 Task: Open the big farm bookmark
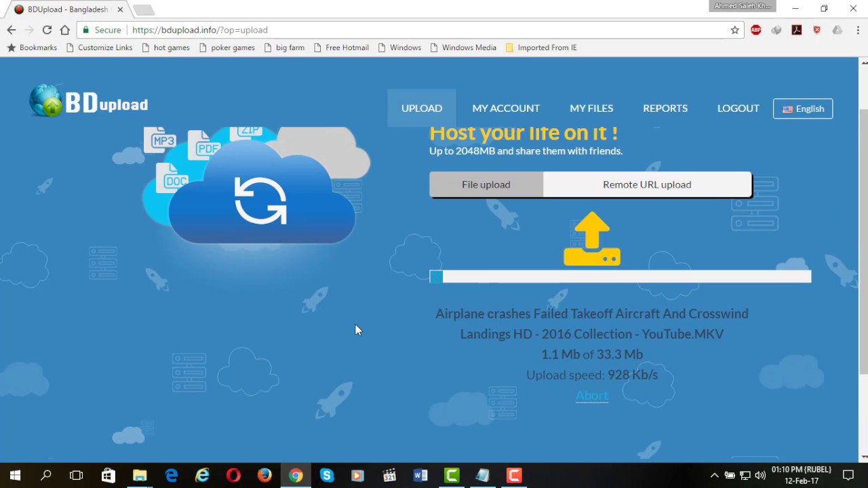pyautogui.click(x=284, y=47)
